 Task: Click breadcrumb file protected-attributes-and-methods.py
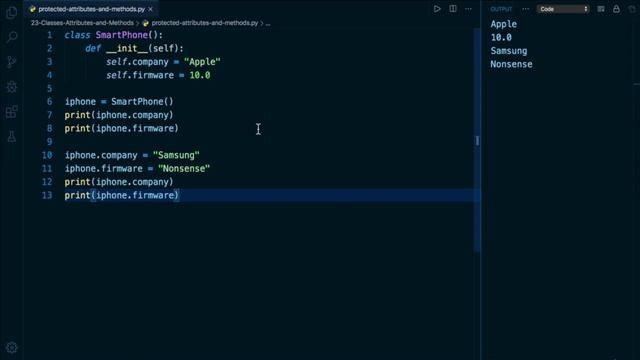point(204,23)
